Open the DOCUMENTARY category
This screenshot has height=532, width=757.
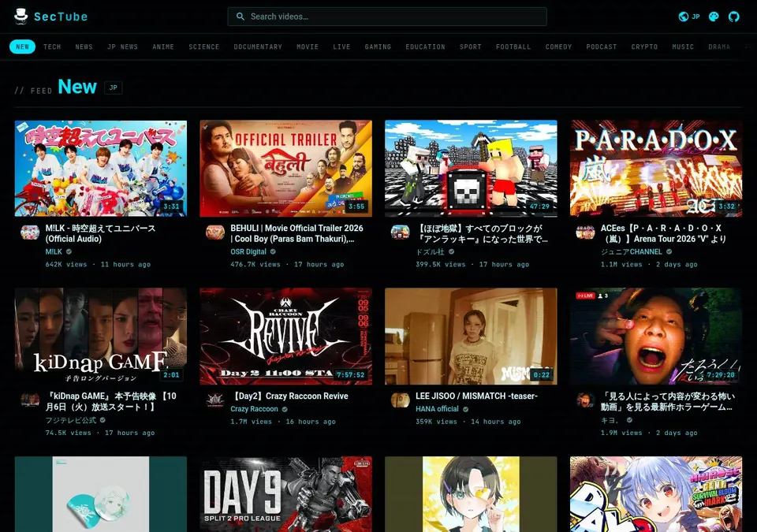(x=258, y=47)
